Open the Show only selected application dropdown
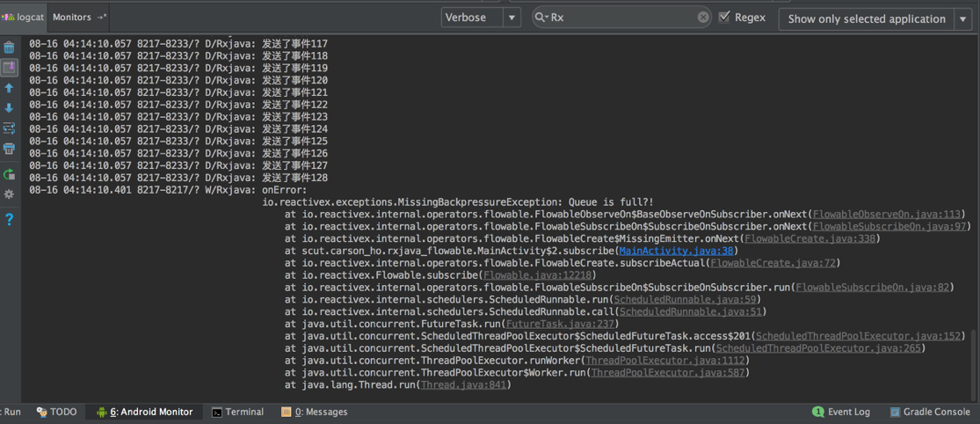Viewport: 980px width, 424px height. pos(875,18)
